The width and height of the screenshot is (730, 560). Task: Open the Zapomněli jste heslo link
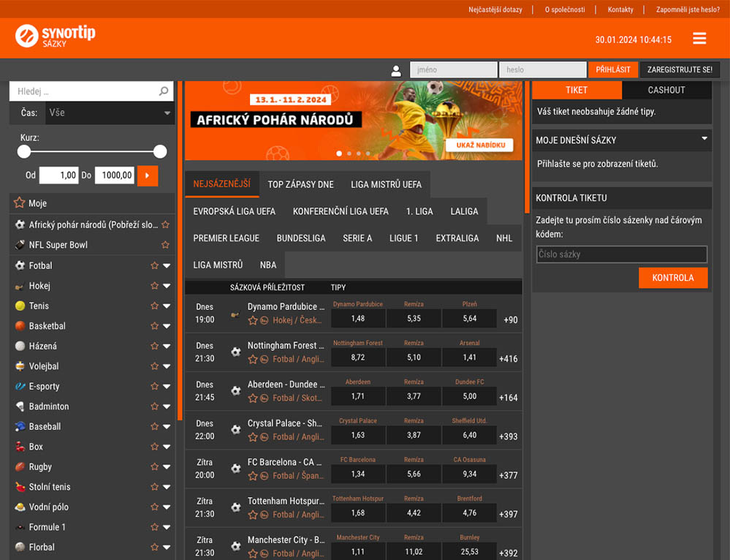[x=688, y=10]
